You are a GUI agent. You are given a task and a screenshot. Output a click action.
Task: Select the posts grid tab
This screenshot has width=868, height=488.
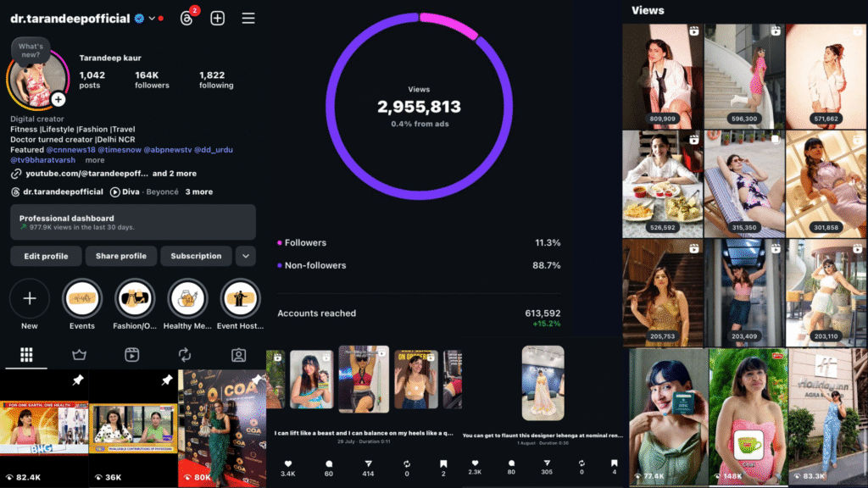pos(26,355)
